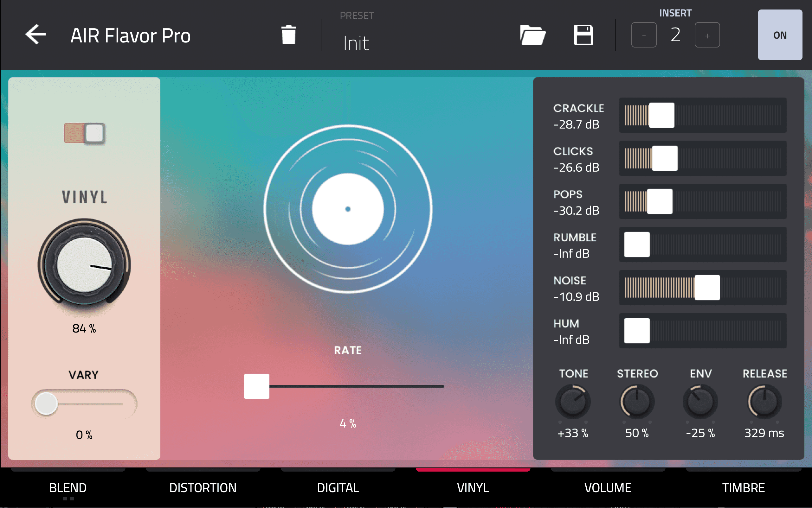The height and width of the screenshot is (508, 812).
Task: Open the Init preset selector
Action: pyautogui.click(x=357, y=43)
